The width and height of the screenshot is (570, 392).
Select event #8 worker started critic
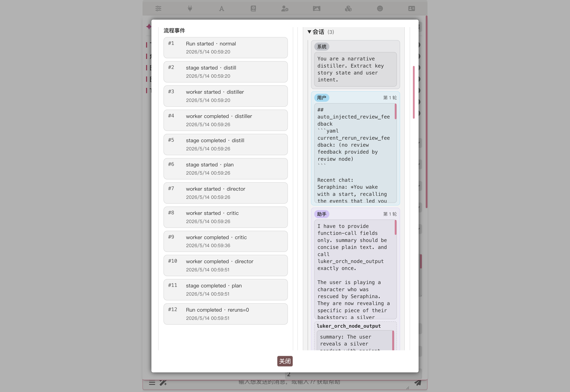226,217
